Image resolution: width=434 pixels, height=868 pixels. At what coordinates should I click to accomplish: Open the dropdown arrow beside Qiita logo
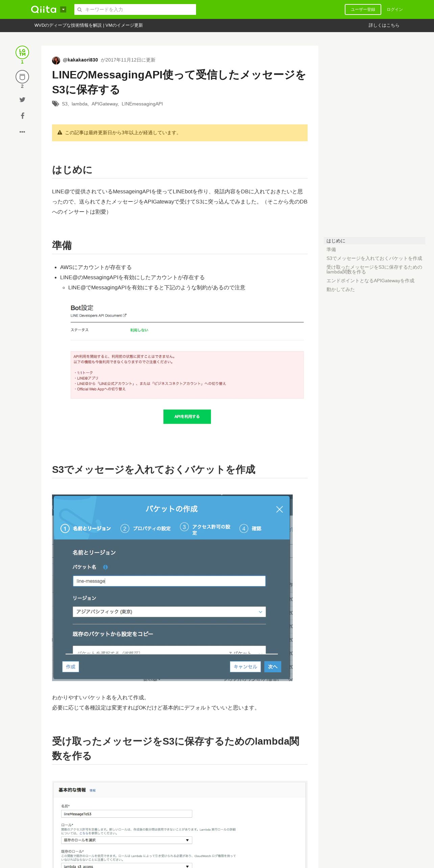63,9
